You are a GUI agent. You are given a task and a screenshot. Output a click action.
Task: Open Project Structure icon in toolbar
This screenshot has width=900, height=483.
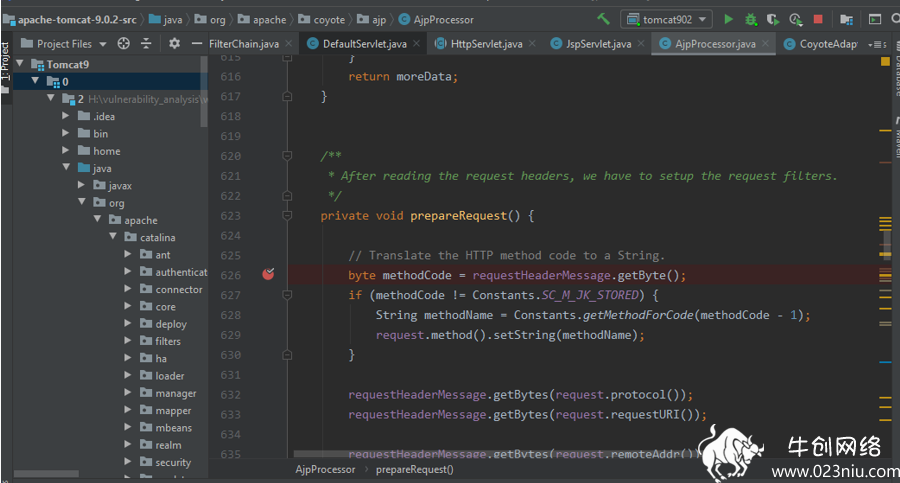(846, 20)
